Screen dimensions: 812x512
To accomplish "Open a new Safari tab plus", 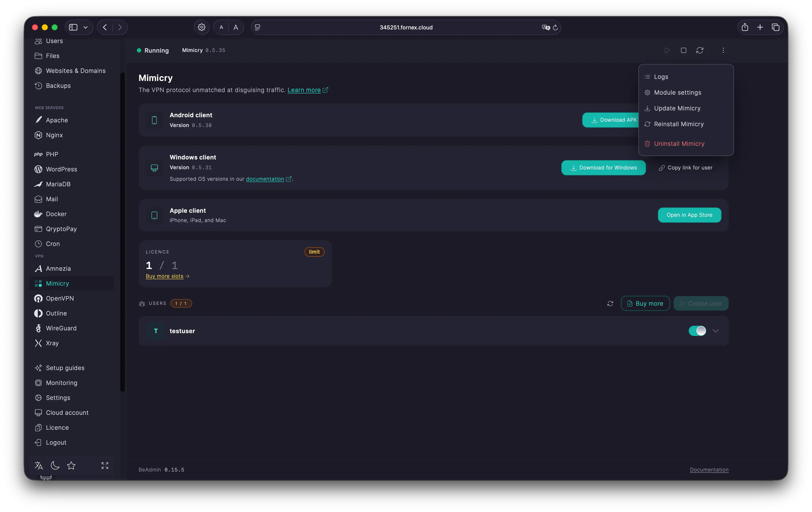I will click(760, 27).
